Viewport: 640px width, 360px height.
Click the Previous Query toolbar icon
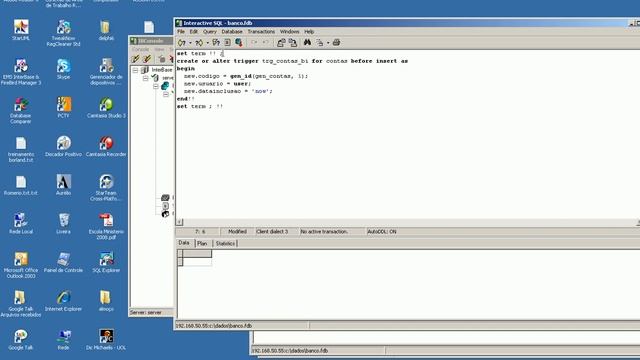click(x=182, y=42)
